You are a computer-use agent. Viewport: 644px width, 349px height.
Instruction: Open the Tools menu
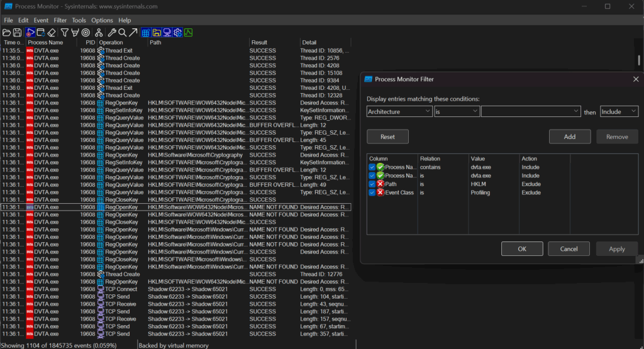click(79, 20)
